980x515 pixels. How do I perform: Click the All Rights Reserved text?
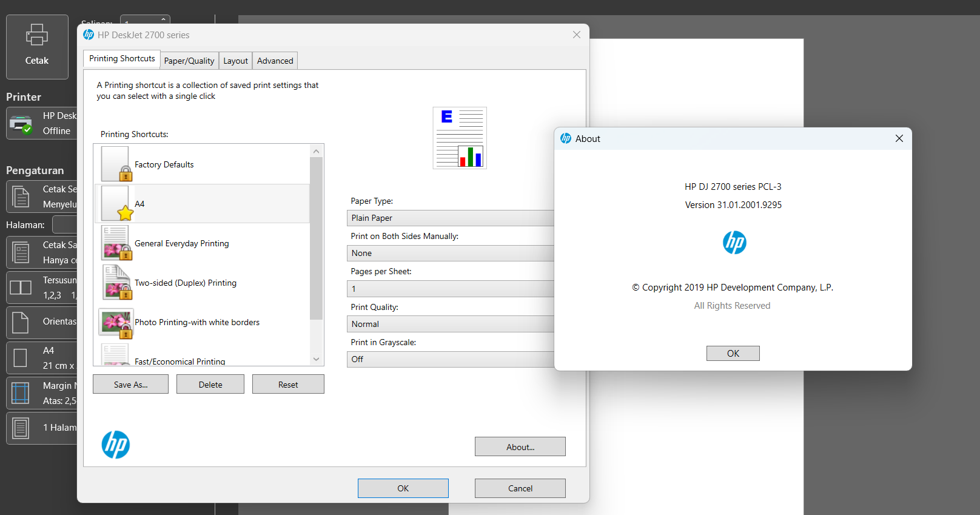(732, 306)
